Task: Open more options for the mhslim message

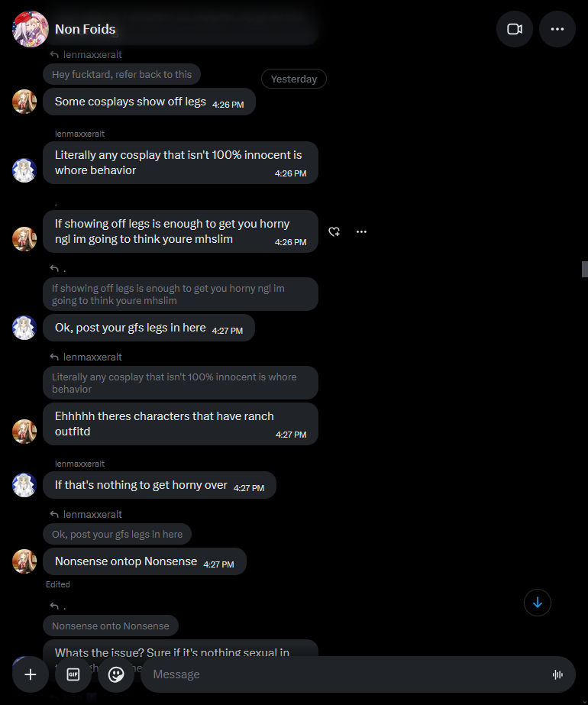Action: (361, 231)
